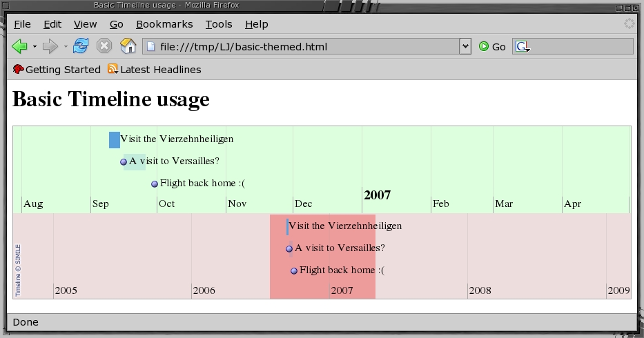Open the Tools menu
This screenshot has height=338, width=644.
click(219, 24)
